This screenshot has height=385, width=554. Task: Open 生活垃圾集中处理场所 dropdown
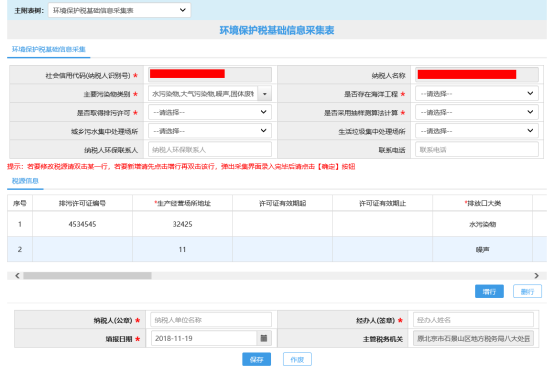[x=477, y=131]
